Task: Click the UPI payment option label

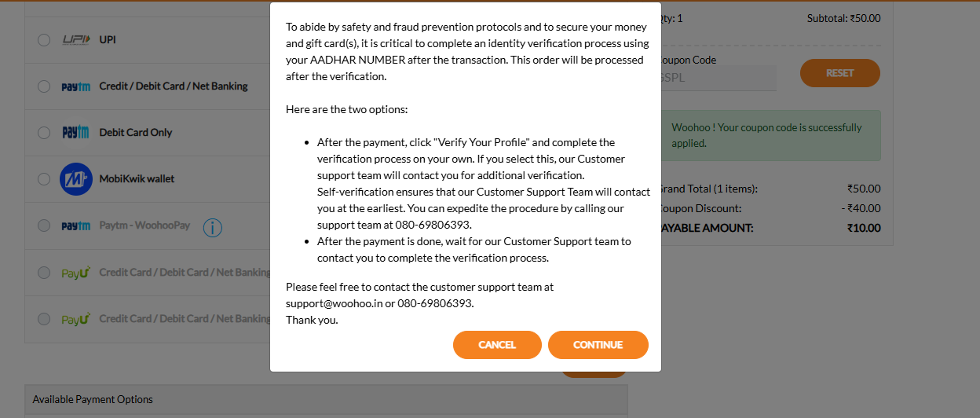Action: (x=108, y=39)
